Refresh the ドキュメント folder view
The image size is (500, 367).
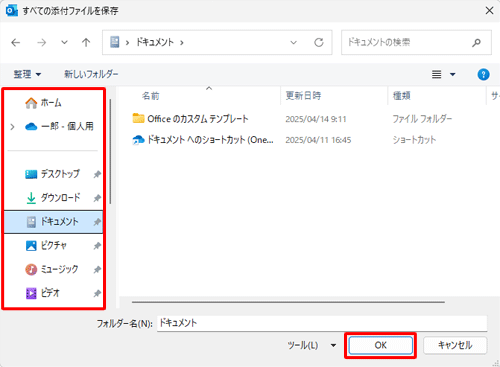click(x=319, y=42)
